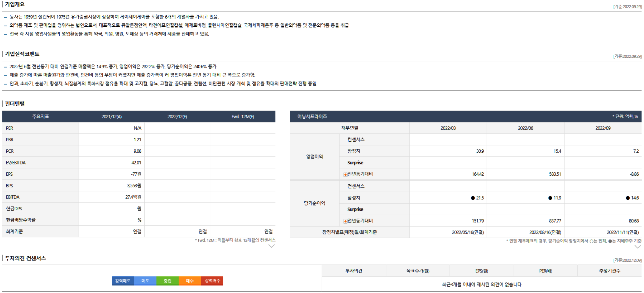Expand 전년동기대비 plus icon under 영업이익
Viewport: 644px width, 293px height.
click(x=345, y=175)
